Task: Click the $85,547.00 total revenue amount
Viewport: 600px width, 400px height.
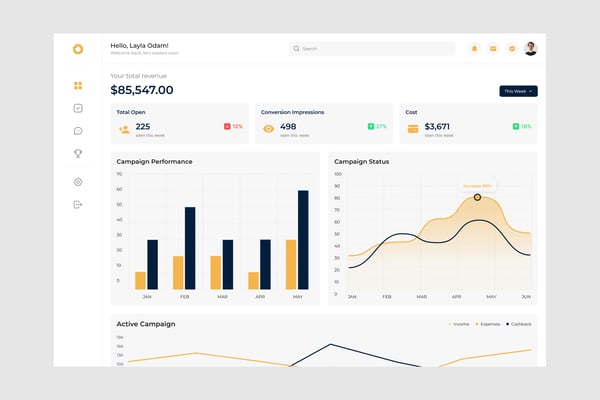Action: click(142, 90)
